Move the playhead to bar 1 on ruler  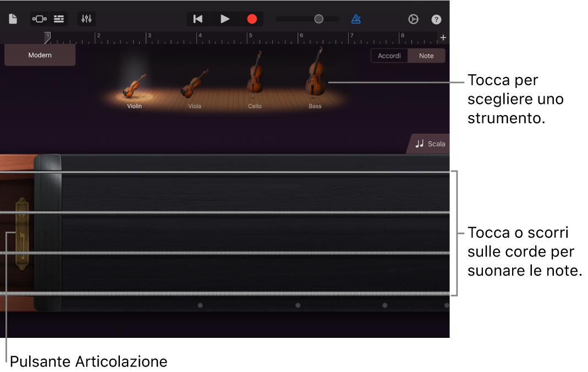coord(47,36)
